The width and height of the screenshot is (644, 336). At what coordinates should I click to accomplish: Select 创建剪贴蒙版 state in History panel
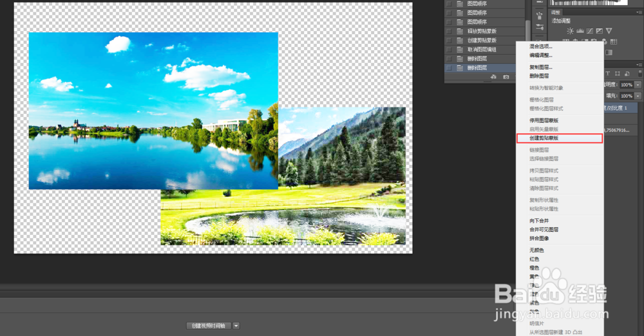pos(485,41)
